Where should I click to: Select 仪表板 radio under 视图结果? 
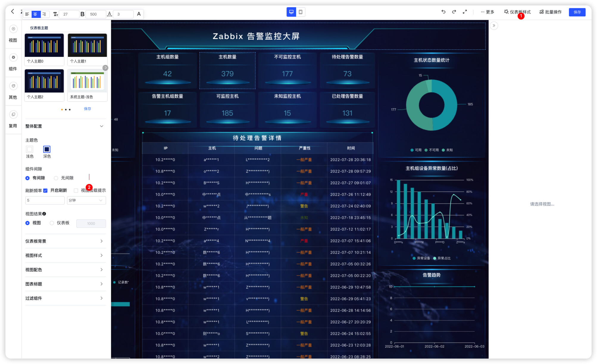click(x=52, y=223)
